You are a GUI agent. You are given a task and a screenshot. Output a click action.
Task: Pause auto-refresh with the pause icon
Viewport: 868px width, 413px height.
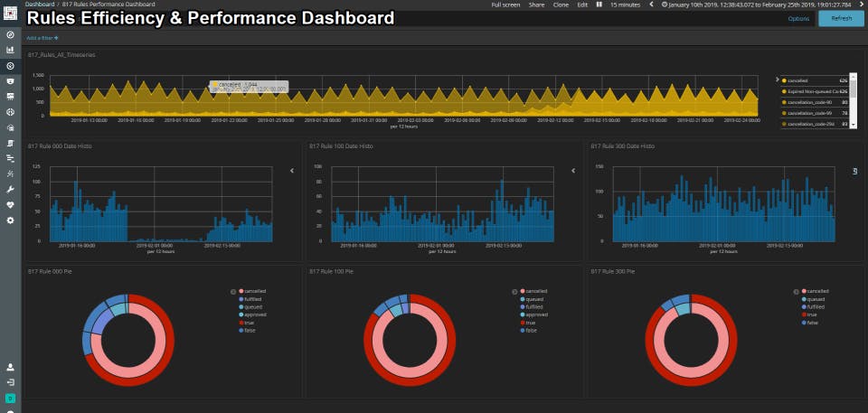[599, 5]
